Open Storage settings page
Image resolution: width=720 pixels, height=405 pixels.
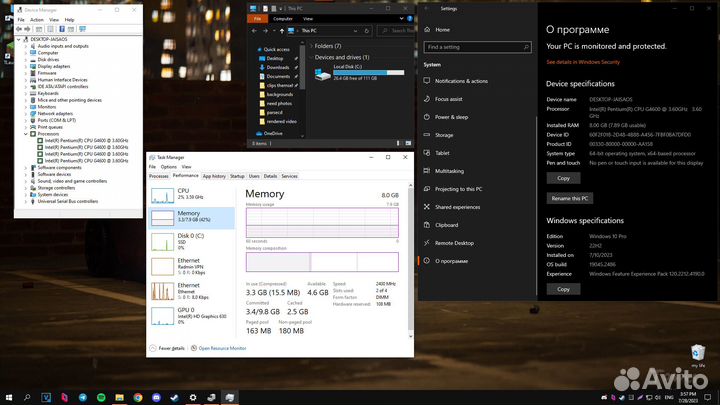[x=444, y=135]
